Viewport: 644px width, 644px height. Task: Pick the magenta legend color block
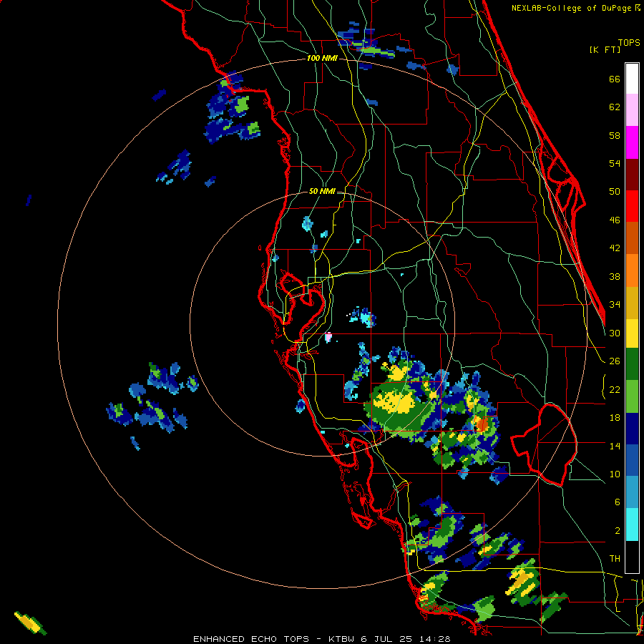coord(632,142)
